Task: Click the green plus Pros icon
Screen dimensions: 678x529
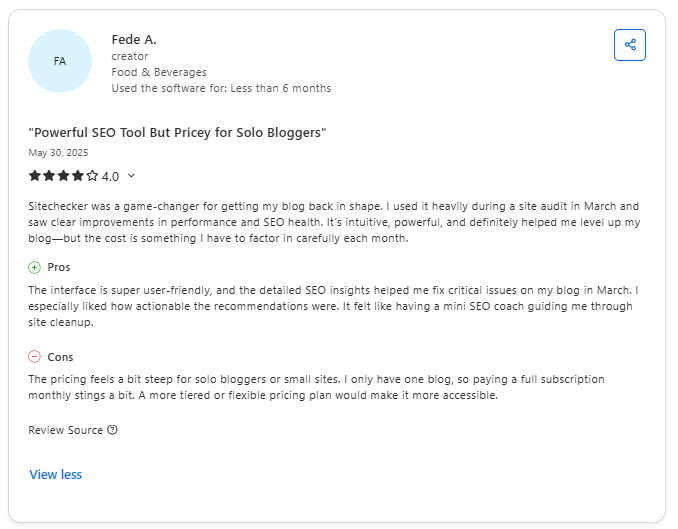Action: point(35,267)
